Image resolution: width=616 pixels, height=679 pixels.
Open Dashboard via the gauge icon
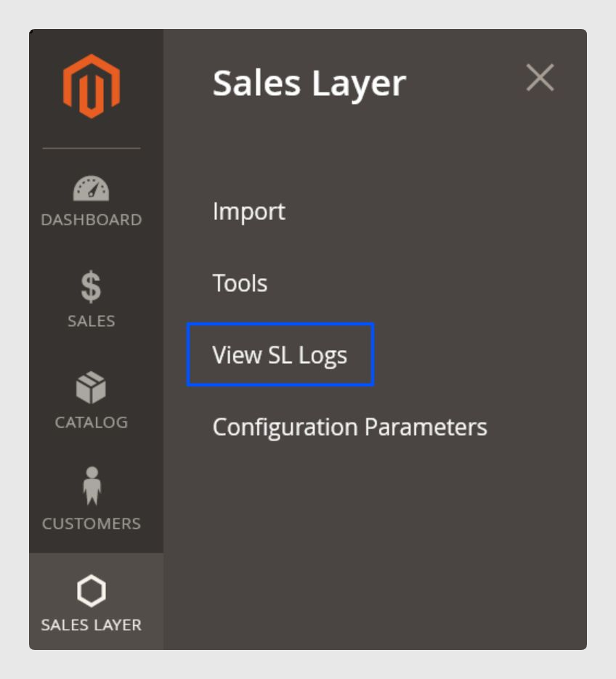[x=91, y=188]
